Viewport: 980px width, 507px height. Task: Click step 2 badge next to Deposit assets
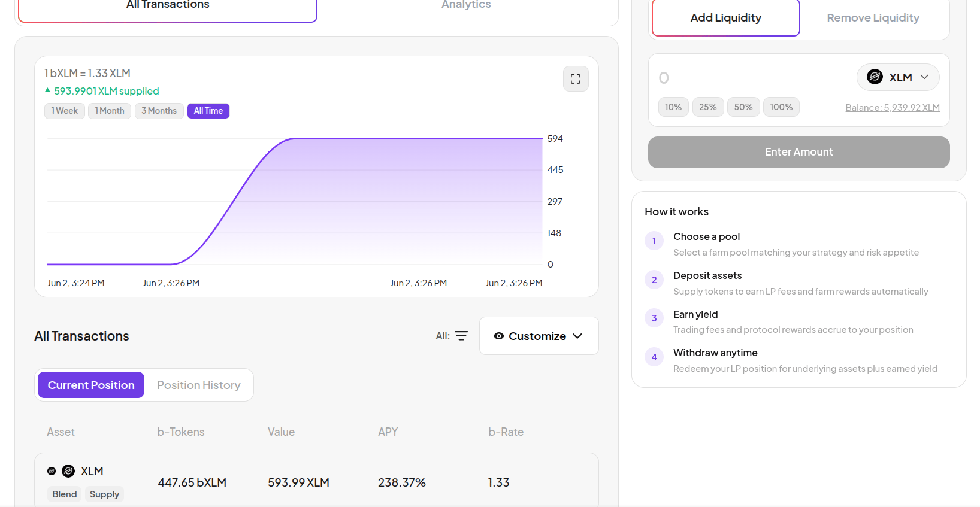click(x=654, y=280)
